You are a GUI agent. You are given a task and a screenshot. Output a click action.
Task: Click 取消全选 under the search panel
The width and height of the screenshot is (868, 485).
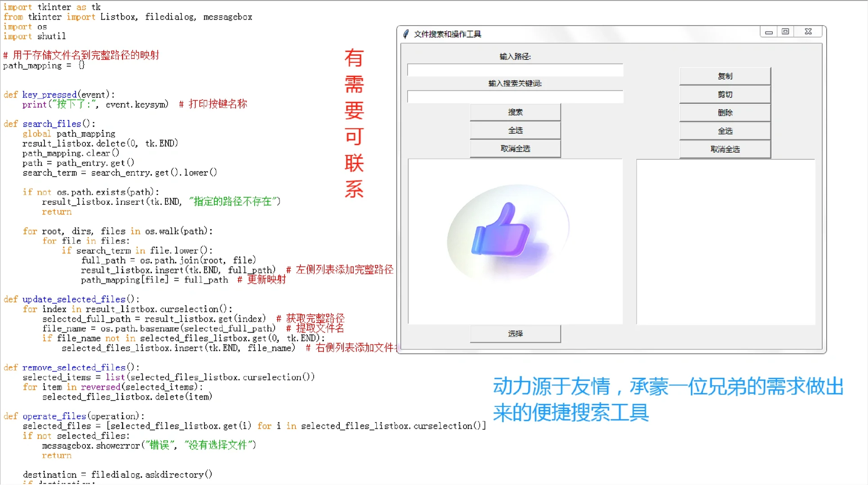tap(515, 149)
